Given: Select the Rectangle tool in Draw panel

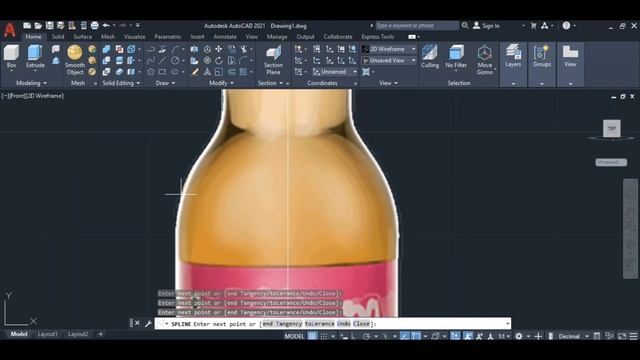Looking at the screenshot, I should click(162, 72).
